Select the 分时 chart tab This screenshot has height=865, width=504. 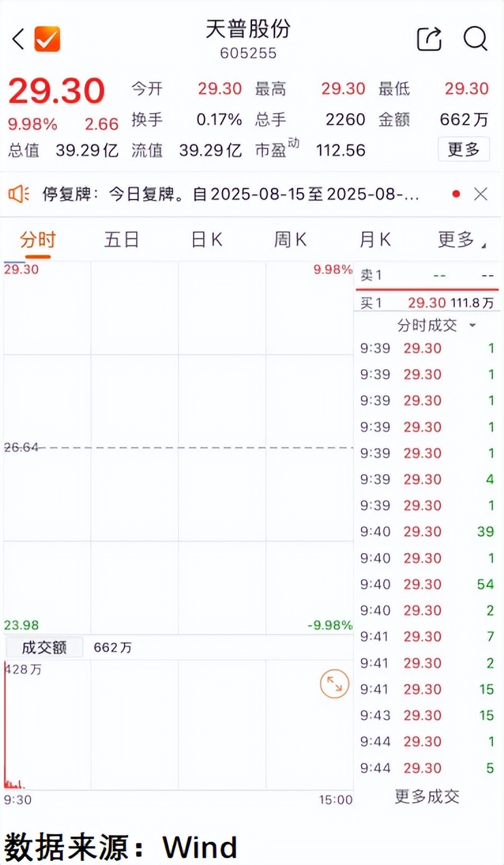pos(37,240)
